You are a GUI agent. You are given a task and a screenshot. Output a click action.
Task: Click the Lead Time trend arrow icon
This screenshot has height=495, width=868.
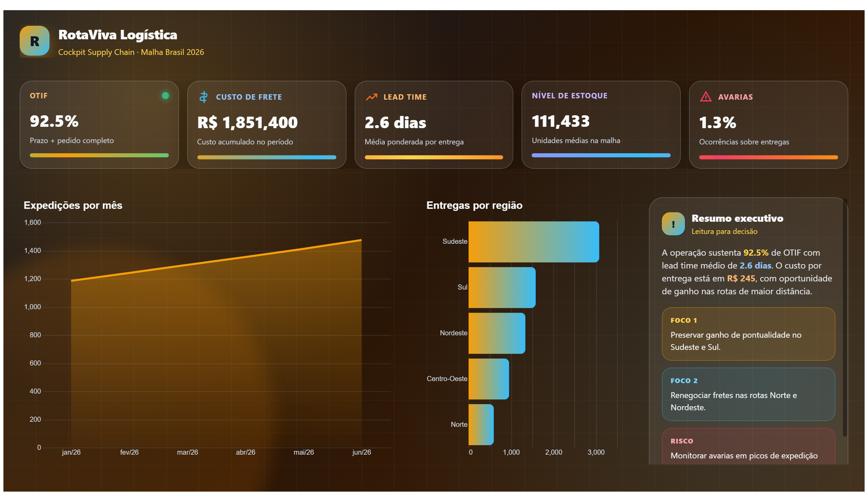click(371, 97)
